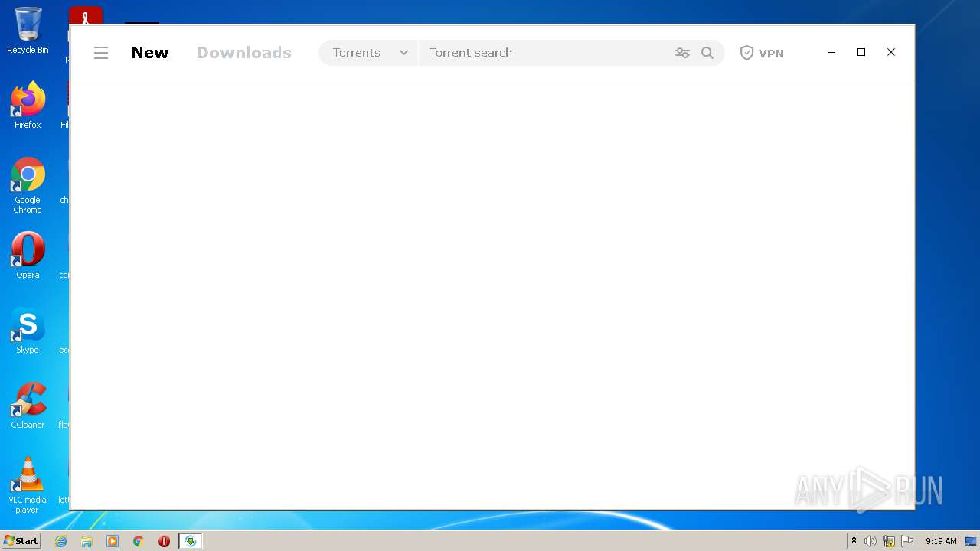This screenshot has width=980, height=551.
Task: Select VLC media player desktop shortcut
Action: click(28, 484)
